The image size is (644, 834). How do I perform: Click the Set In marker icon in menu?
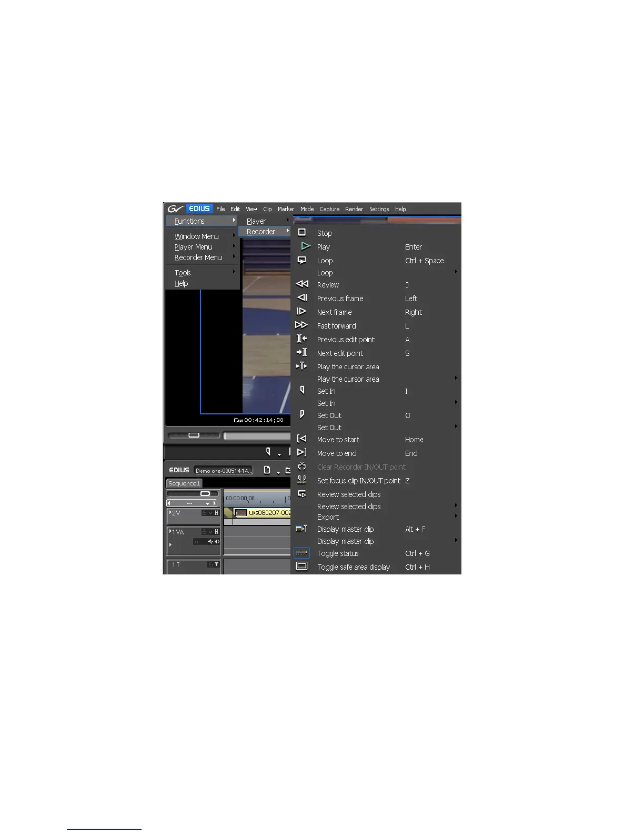(x=302, y=390)
